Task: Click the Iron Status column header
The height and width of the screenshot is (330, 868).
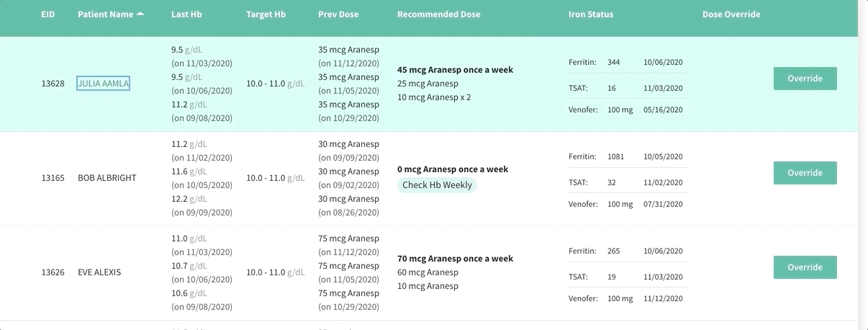Action: [x=591, y=14]
